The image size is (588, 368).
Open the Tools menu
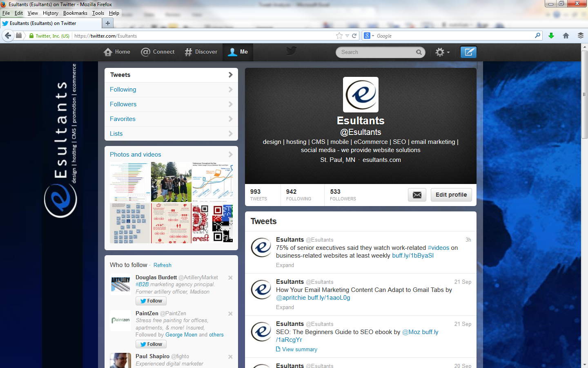98,13
